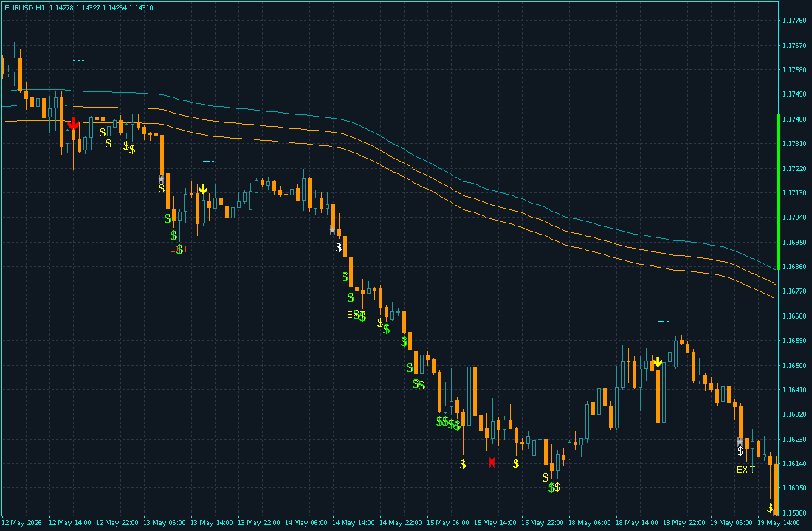Click the yellow dollar sign left of the red X

pyautogui.click(x=462, y=464)
